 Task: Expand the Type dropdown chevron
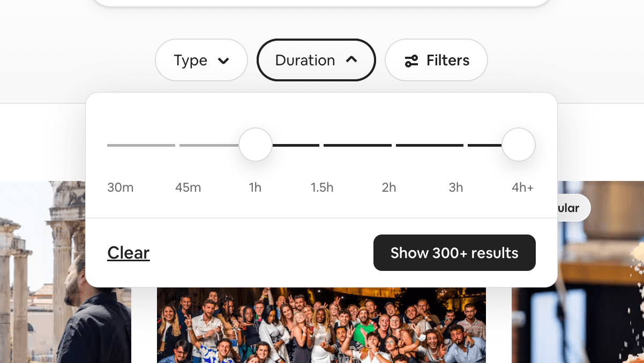[x=224, y=61]
